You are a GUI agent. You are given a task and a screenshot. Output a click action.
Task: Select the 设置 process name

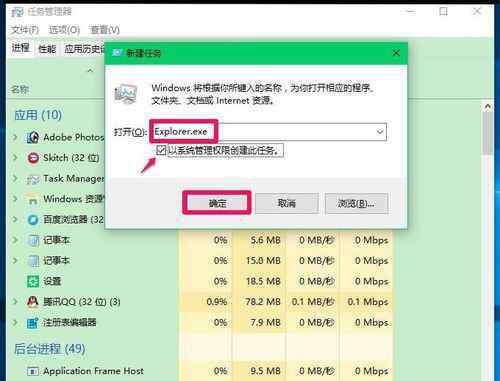[x=52, y=281]
